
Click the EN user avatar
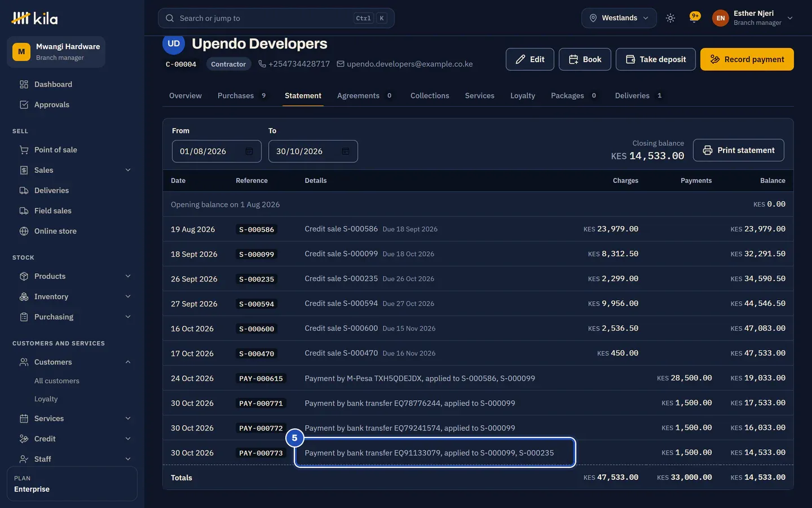tap(720, 18)
